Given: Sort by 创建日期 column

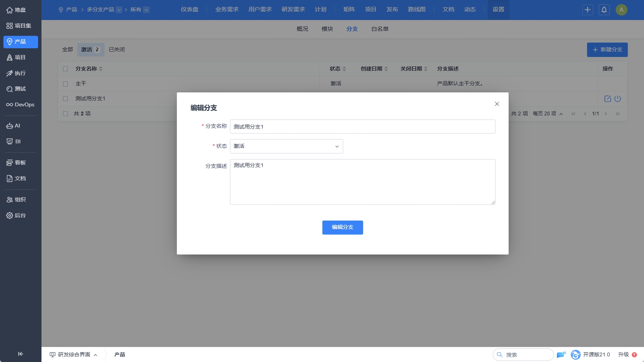Looking at the screenshot, I should 374,69.
